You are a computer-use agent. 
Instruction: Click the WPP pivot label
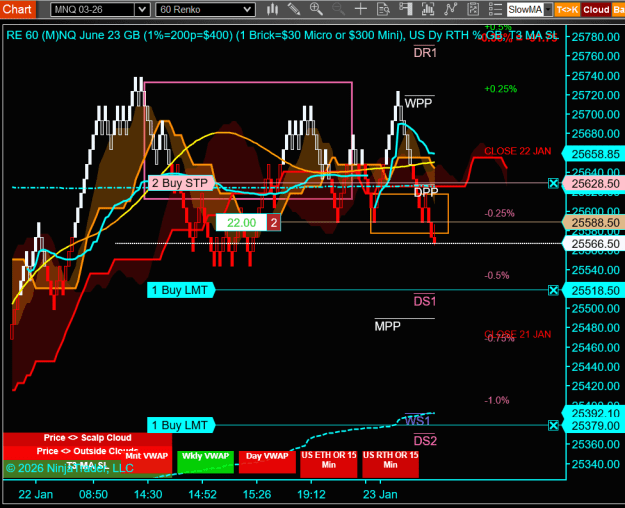(x=418, y=104)
